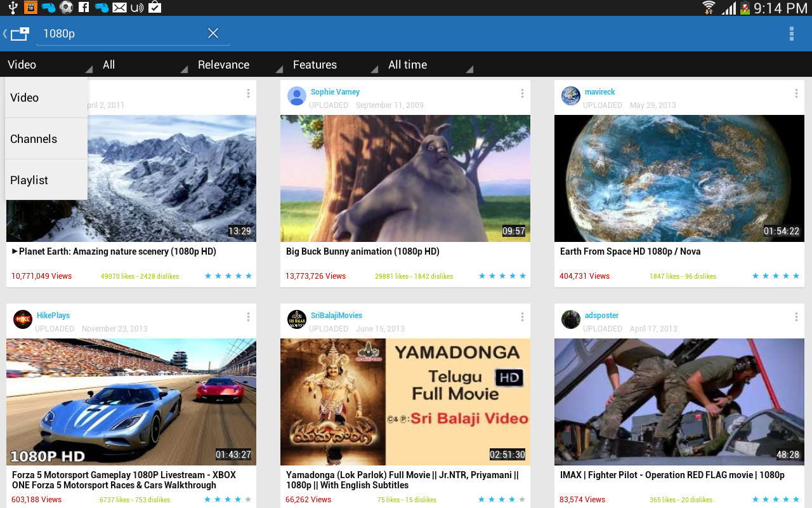
Task: Play the Earth From Space thumbnail
Action: tap(679, 178)
